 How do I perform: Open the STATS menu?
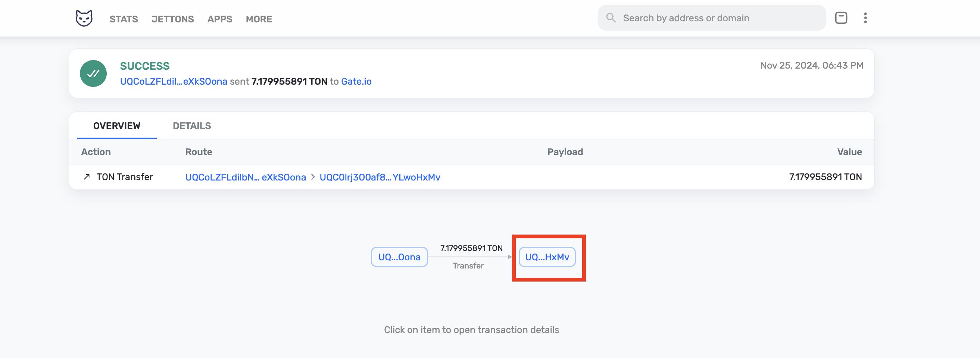tap(124, 19)
